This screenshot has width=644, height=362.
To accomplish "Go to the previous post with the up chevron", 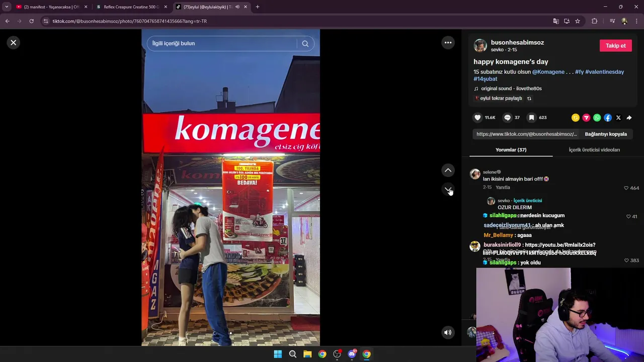I will [x=448, y=170].
